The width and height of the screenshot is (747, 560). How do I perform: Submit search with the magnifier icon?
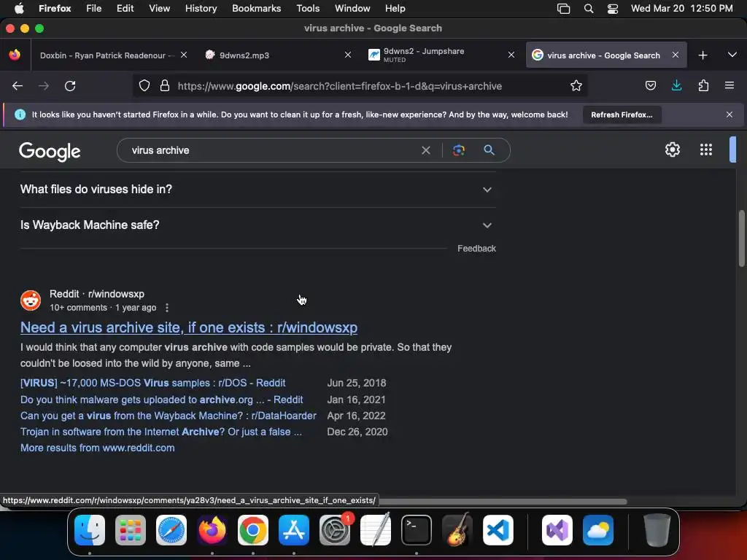489,150
